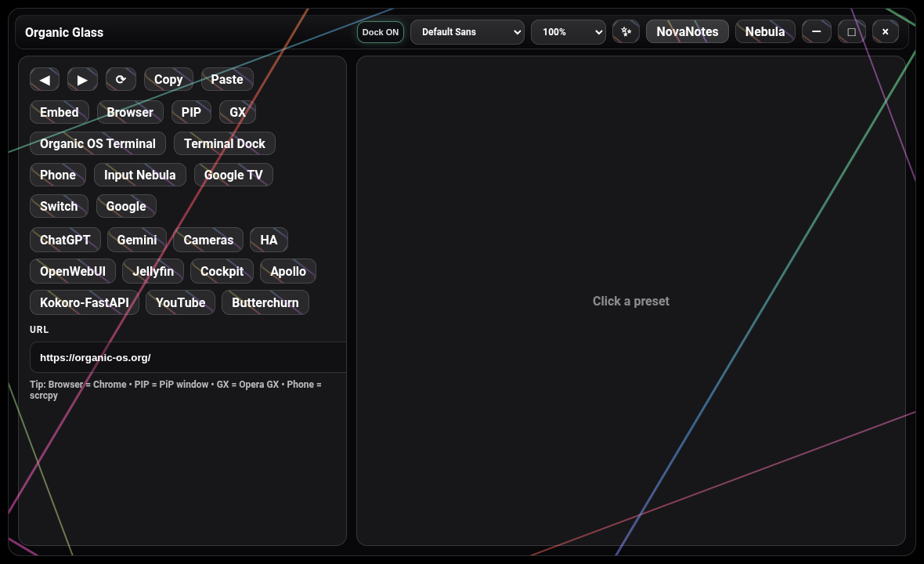Select the Embed mode button
The height and width of the screenshot is (564, 924).
(x=59, y=112)
